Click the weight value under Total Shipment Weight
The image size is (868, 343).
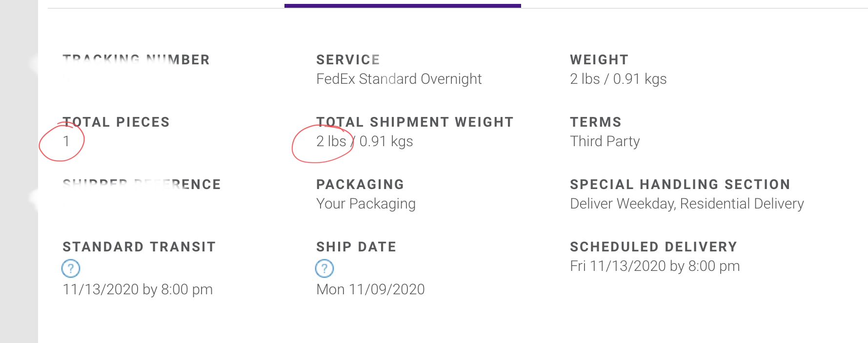tap(364, 141)
